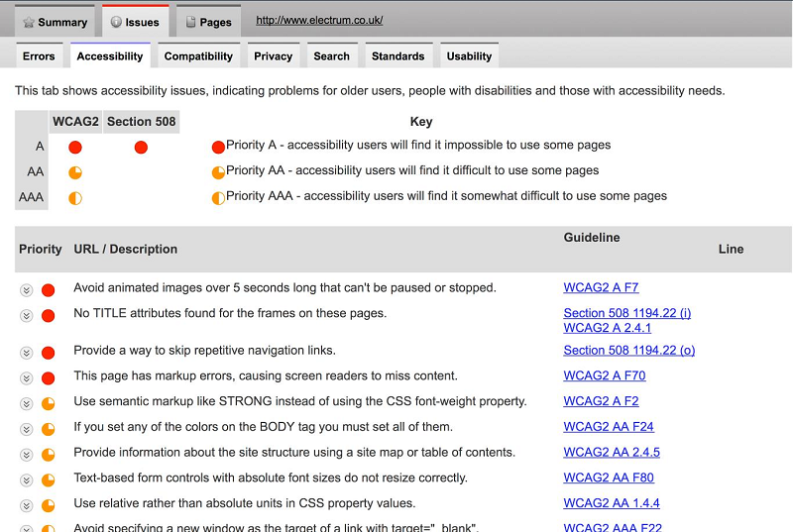Click orange priority icon for relative units issue
Image resolution: width=793 pixels, height=532 pixels.
[48, 505]
